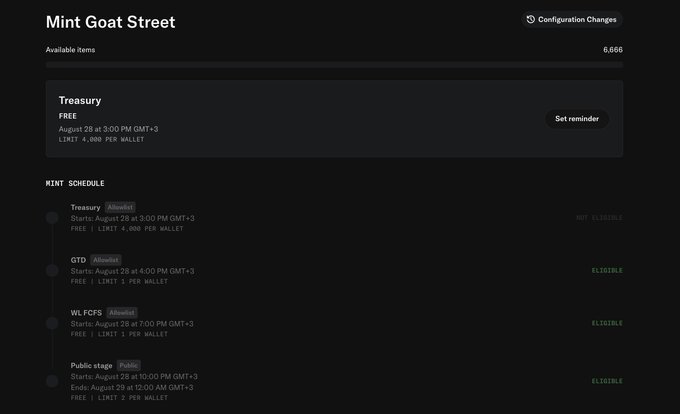Click the FREE price in Treasury card
Image resolution: width=680 pixels, height=414 pixels.
(68, 116)
